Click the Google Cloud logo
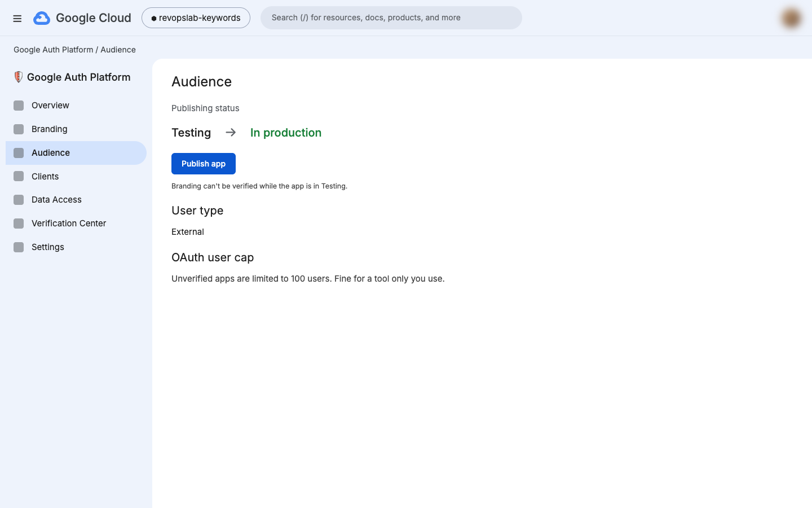This screenshot has height=508, width=812. pyautogui.click(x=82, y=18)
